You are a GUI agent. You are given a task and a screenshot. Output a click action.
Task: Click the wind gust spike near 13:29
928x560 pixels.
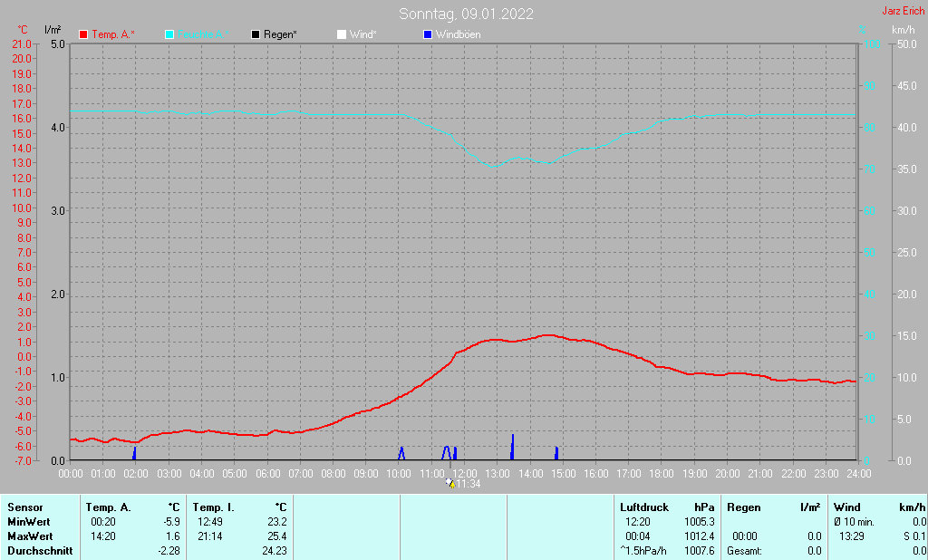pos(512,447)
